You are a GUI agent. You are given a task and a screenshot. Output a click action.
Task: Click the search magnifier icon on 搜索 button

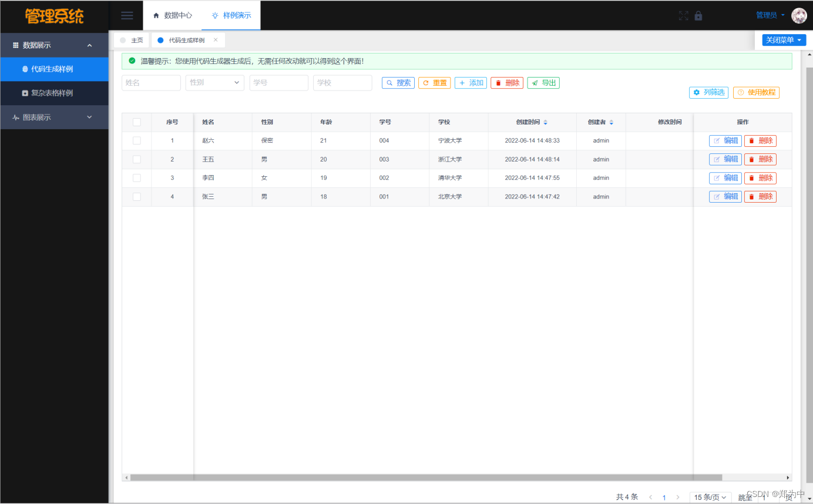point(388,83)
